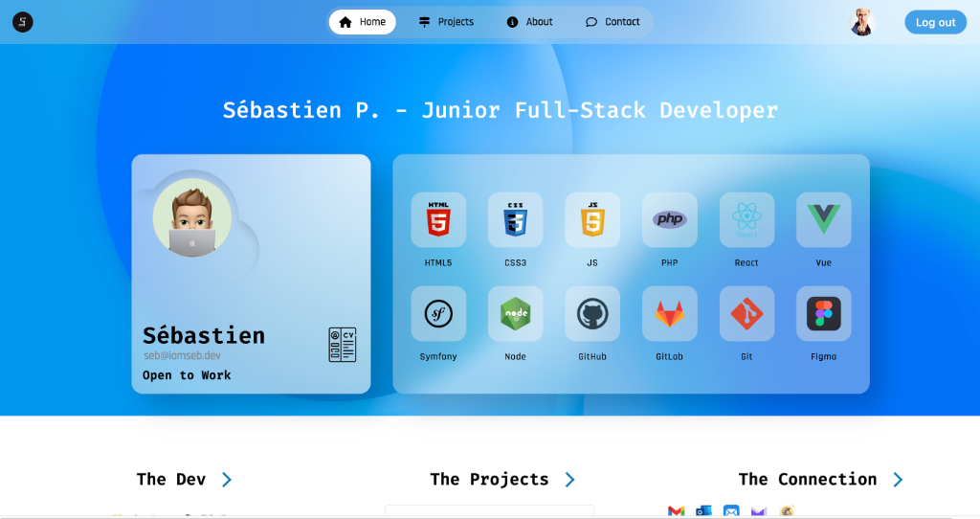Click the info glyph beside About

[513, 22]
